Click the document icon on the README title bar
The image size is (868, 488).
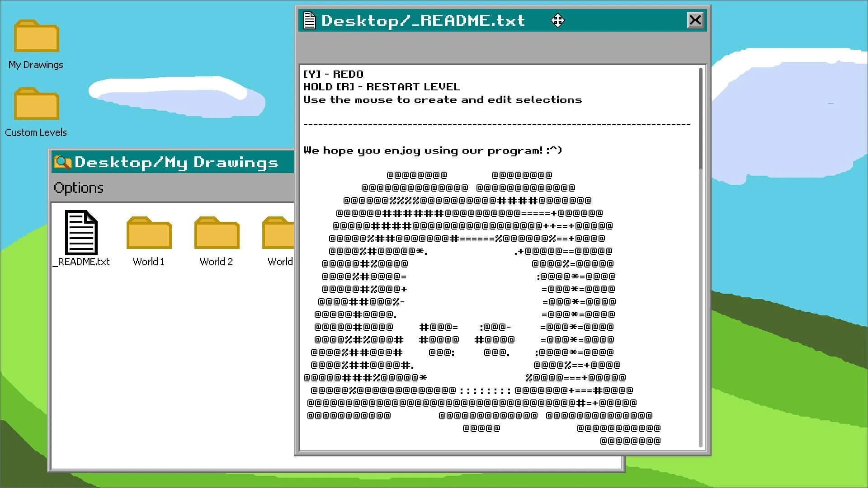310,20
